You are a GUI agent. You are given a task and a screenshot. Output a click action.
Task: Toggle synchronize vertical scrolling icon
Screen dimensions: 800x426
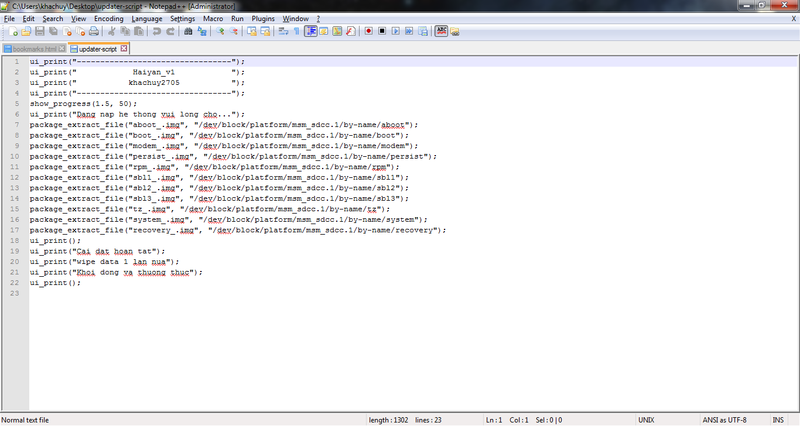[252, 32]
